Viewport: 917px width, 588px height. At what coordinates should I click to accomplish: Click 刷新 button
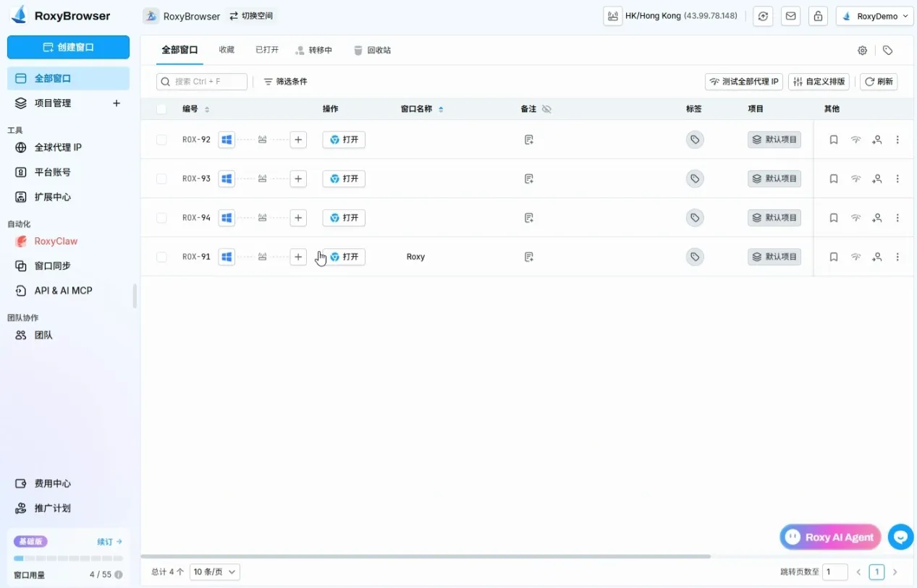click(879, 82)
